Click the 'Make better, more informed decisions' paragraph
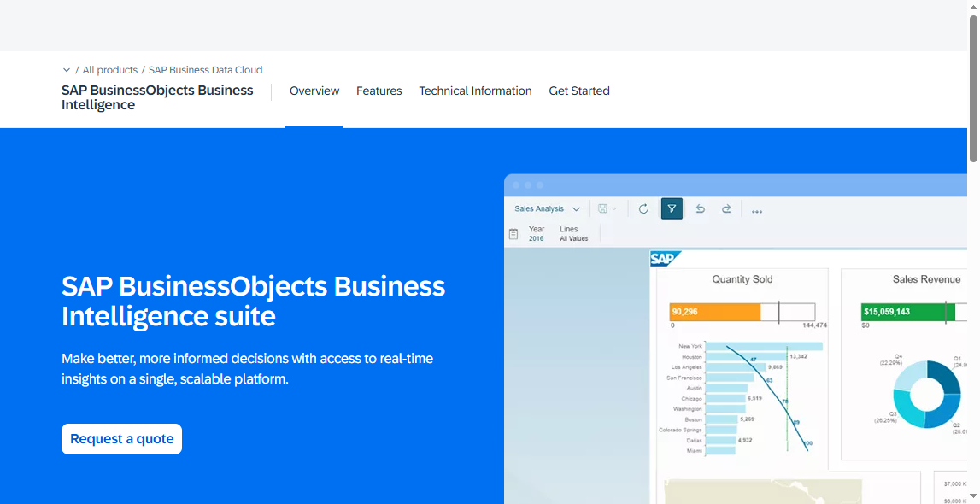Image resolution: width=980 pixels, height=504 pixels. coord(248,368)
